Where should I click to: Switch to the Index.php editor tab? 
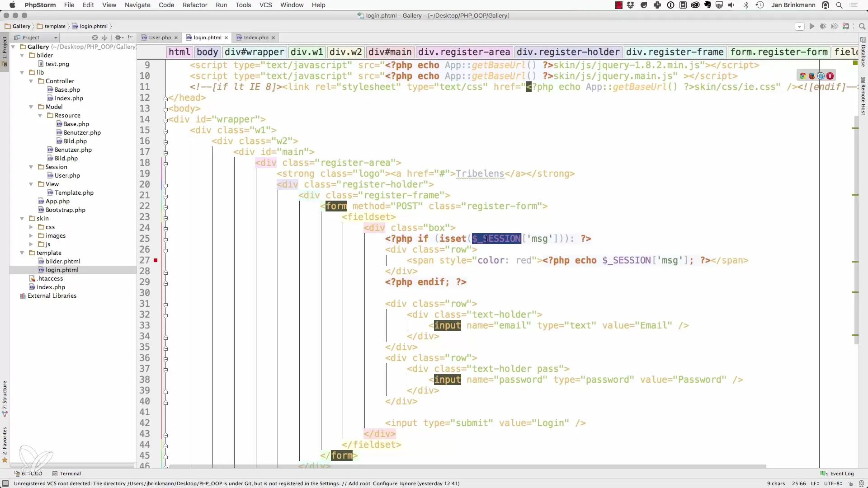256,38
